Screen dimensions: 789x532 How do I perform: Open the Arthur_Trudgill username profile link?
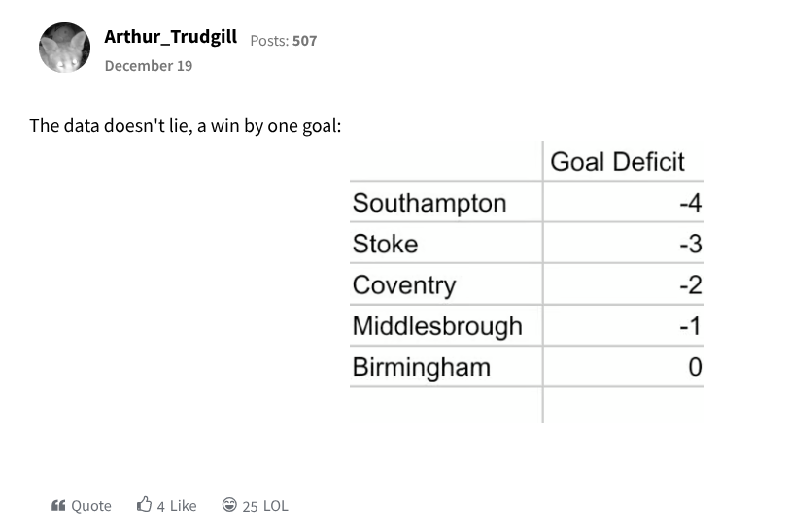click(170, 38)
